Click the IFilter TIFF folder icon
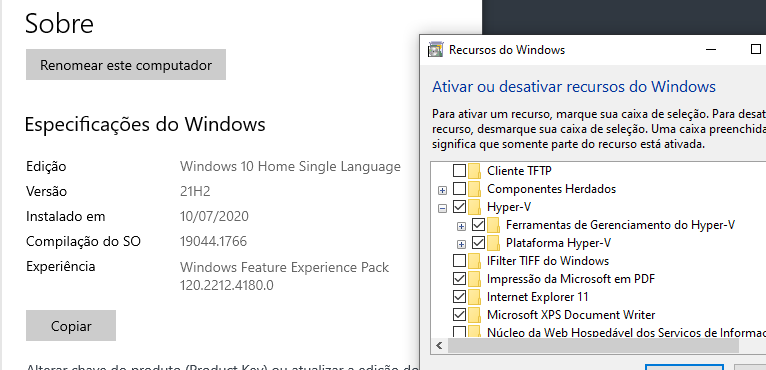The image size is (766, 370). point(475,261)
